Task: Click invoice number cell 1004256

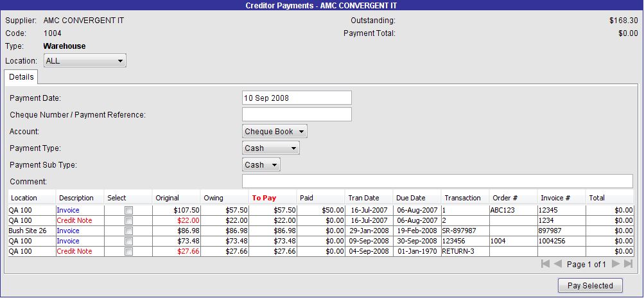Action: pyautogui.click(x=562, y=241)
